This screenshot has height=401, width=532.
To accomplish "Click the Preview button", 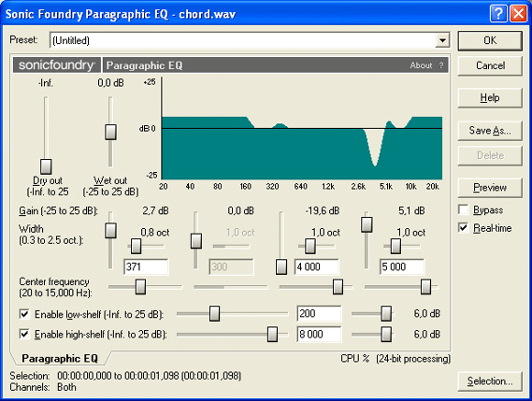I will pyautogui.click(x=490, y=188).
